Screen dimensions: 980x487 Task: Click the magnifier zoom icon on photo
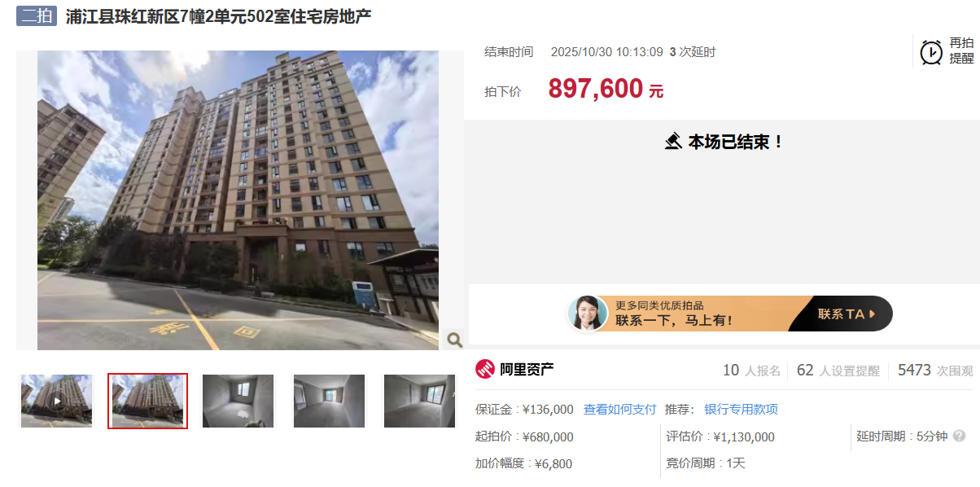click(x=454, y=340)
